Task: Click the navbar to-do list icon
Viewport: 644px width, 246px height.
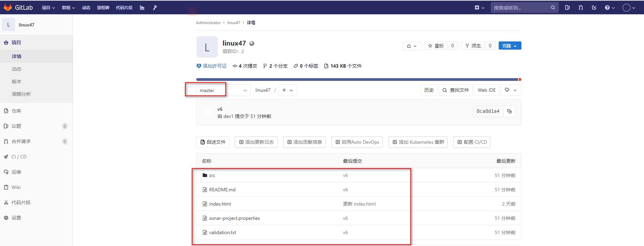Action: click(594, 7)
